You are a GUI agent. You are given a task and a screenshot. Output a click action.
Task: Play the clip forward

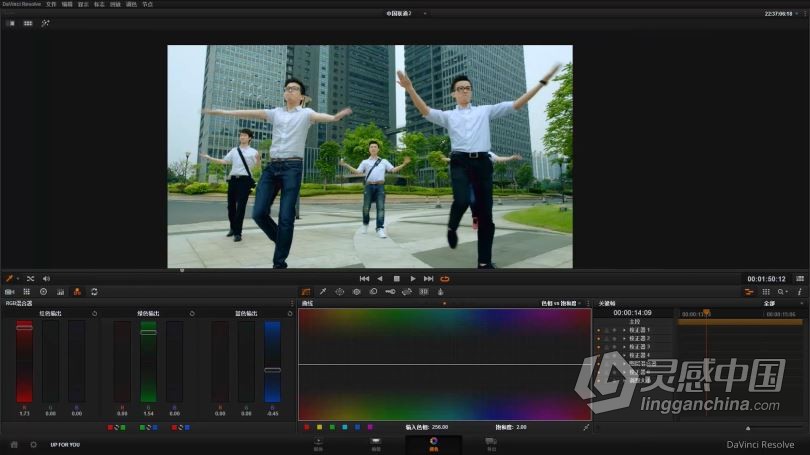[413, 279]
